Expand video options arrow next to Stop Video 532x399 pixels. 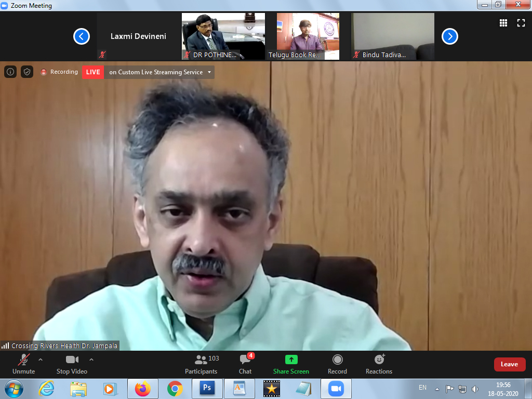tap(91, 360)
